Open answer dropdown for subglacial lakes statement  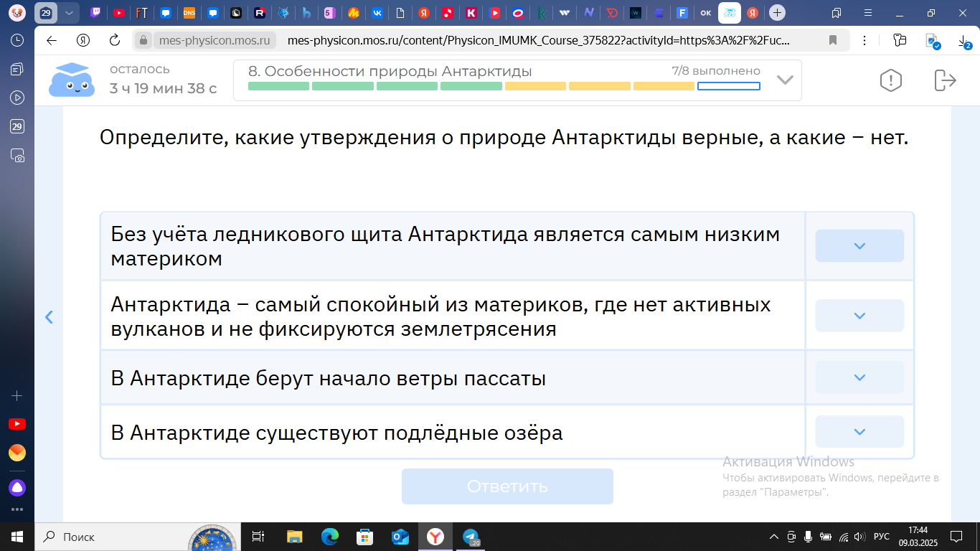point(859,432)
